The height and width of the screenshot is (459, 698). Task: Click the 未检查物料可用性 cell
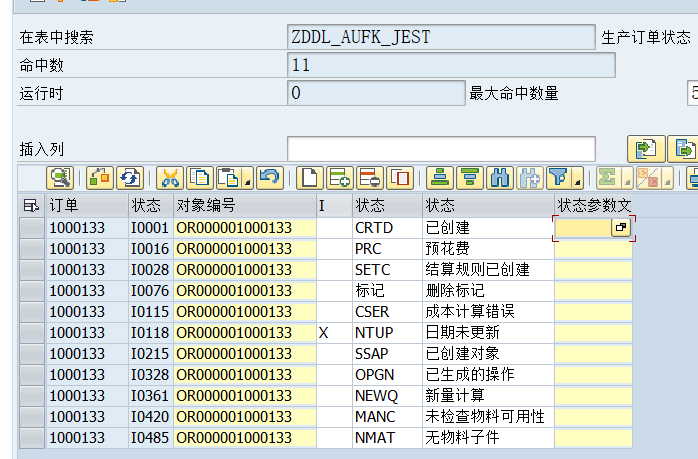(x=488, y=416)
